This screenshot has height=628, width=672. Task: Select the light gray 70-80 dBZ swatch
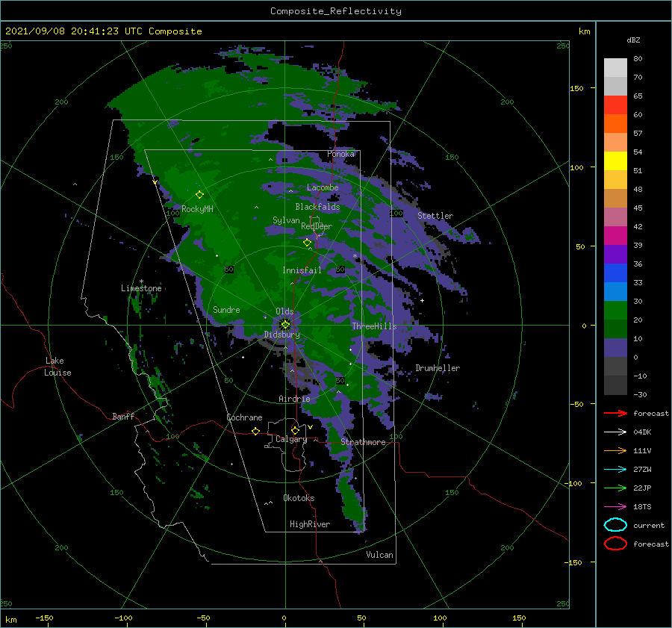tap(615, 68)
